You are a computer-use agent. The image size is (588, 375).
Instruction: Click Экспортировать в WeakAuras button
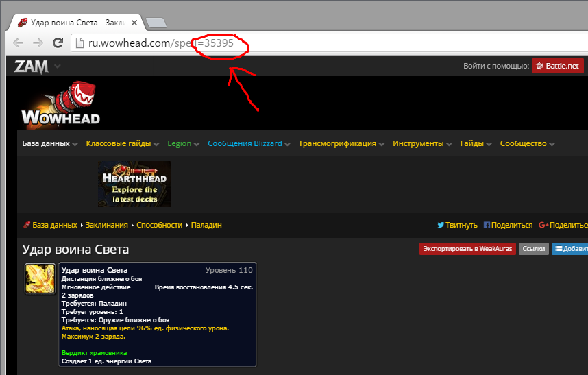point(467,249)
